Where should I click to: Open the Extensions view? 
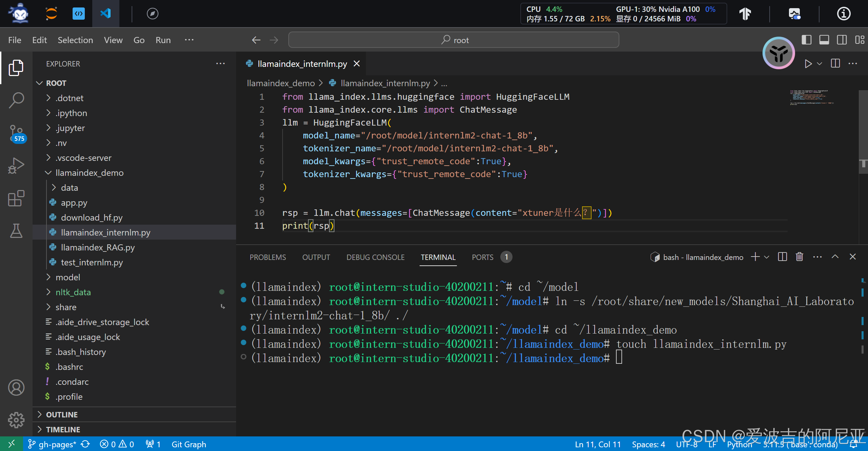click(x=16, y=199)
